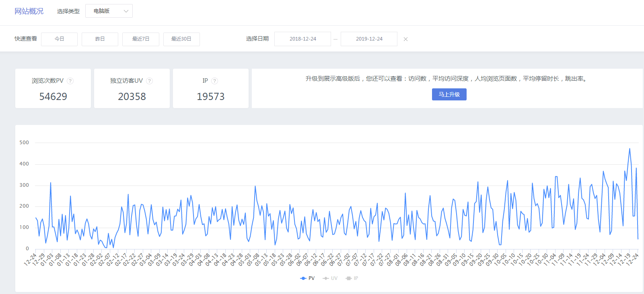Viewport: 644px width, 294px height.
Task: Click the 选择日期 label
Action: pos(257,39)
